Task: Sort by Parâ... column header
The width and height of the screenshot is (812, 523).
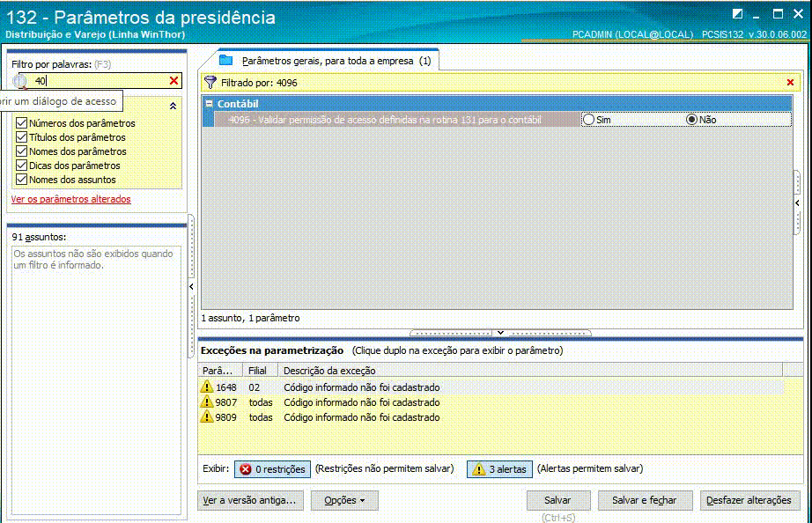Action: [220, 371]
